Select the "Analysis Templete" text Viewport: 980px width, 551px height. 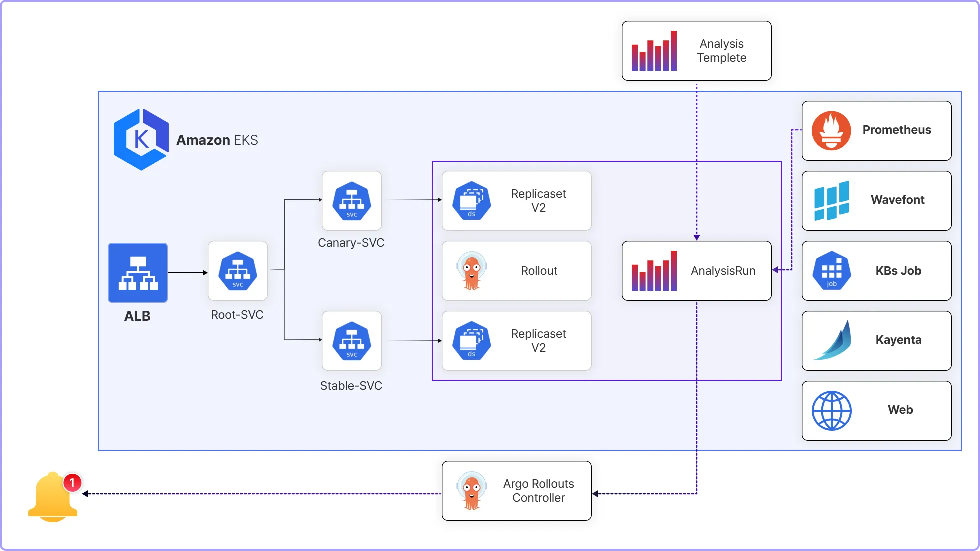click(x=722, y=51)
